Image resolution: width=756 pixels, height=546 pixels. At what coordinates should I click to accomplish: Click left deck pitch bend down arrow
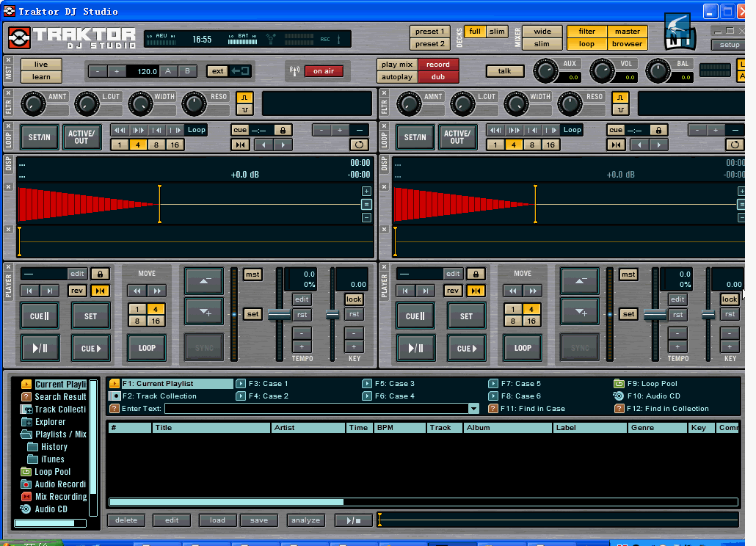[x=204, y=312]
